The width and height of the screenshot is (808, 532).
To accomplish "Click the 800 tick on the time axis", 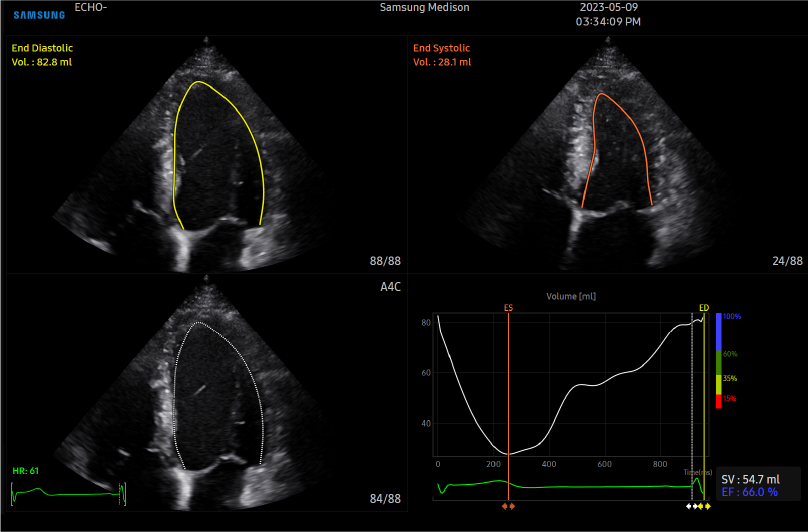I will 660,464.
